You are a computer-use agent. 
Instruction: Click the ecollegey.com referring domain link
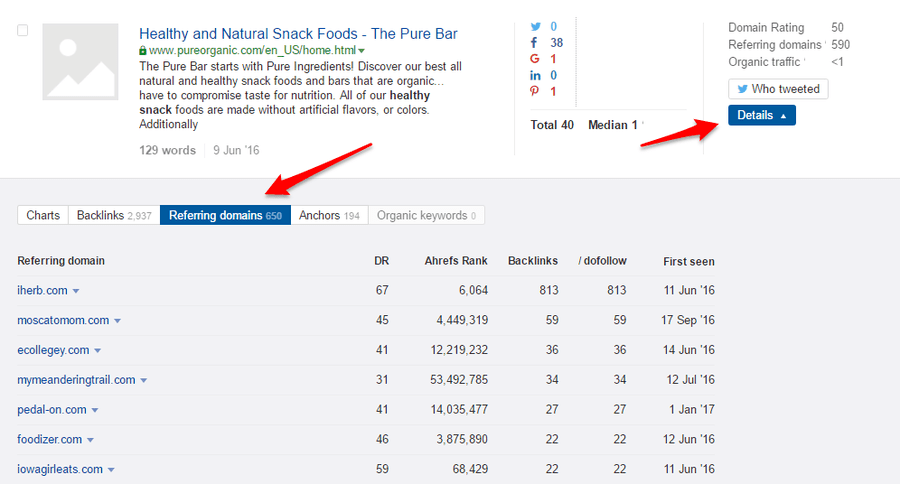click(53, 350)
